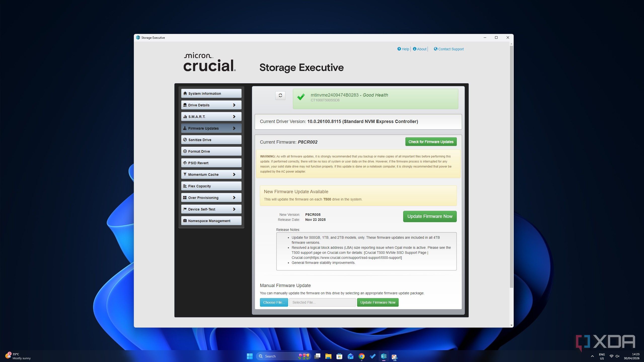This screenshot has height=362, width=644.
Task: Click the Help question mark icon
Action: point(399,49)
